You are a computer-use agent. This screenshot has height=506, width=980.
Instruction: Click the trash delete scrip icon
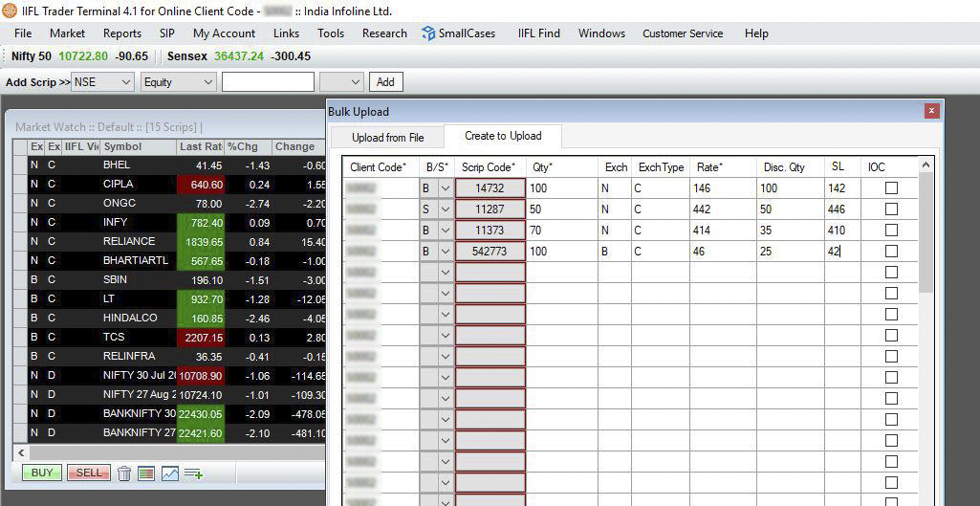click(x=124, y=473)
